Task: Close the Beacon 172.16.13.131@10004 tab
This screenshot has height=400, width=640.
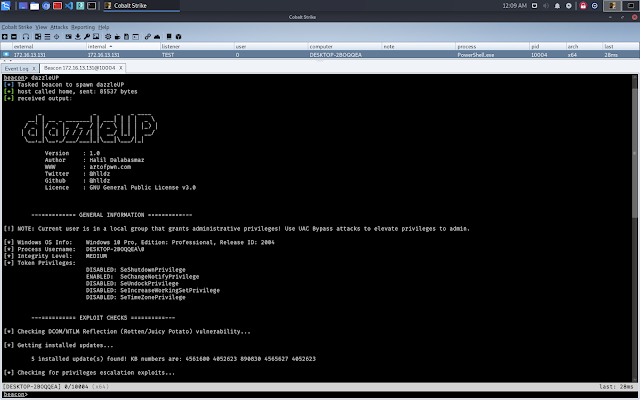Action: click(x=121, y=68)
